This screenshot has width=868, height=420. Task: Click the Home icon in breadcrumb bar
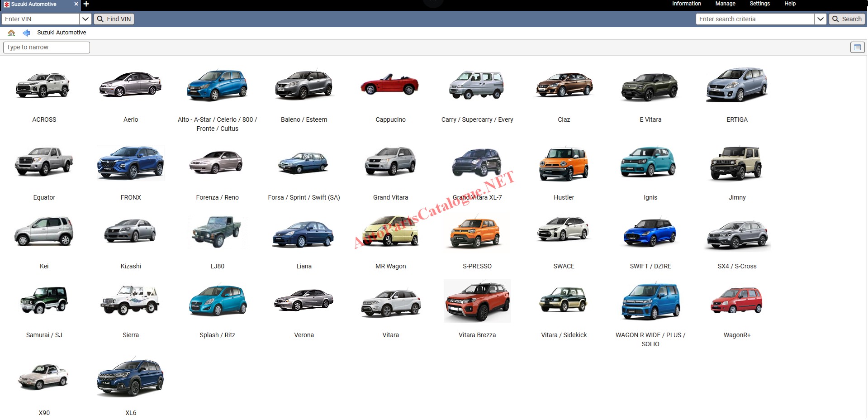tap(11, 33)
